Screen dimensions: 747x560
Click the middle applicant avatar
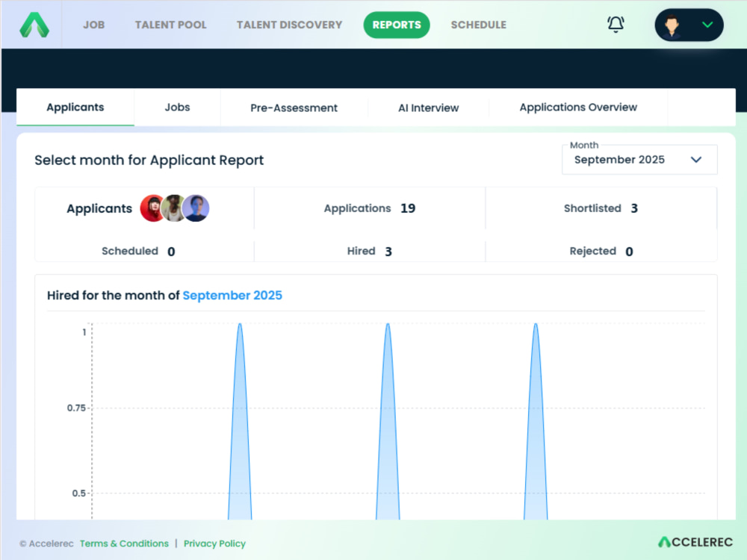pyautogui.click(x=173, y=208)
